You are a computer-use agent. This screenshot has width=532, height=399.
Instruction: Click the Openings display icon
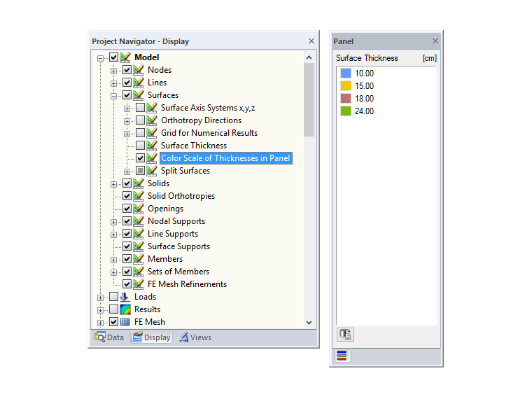pos(139,209)
